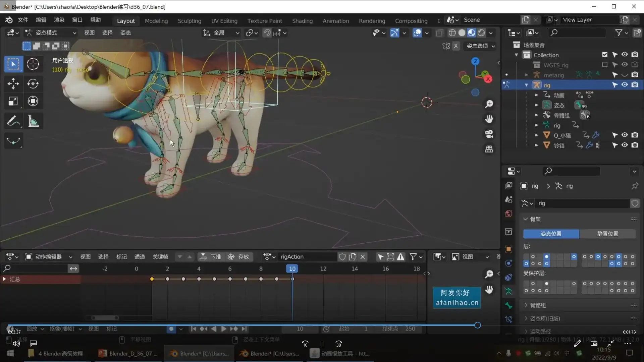Toggle X-ray mode in viewport header
Image resolution: width=644 pixels, height=362 pixels.
point(439,33)
